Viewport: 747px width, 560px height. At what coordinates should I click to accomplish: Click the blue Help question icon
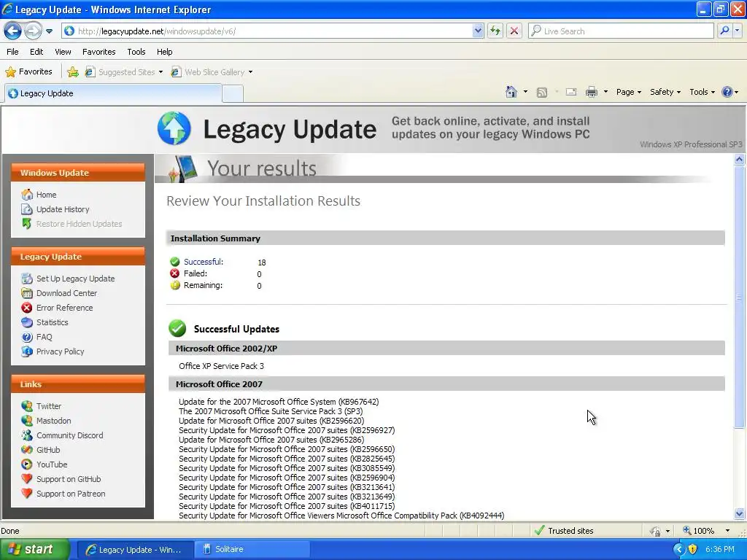pos(727,92)
